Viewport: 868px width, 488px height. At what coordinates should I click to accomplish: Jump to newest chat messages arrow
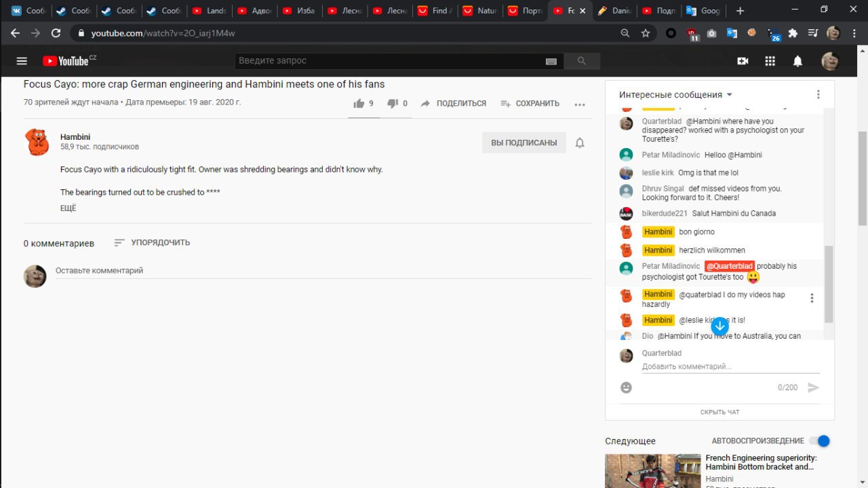click(719, 326)
